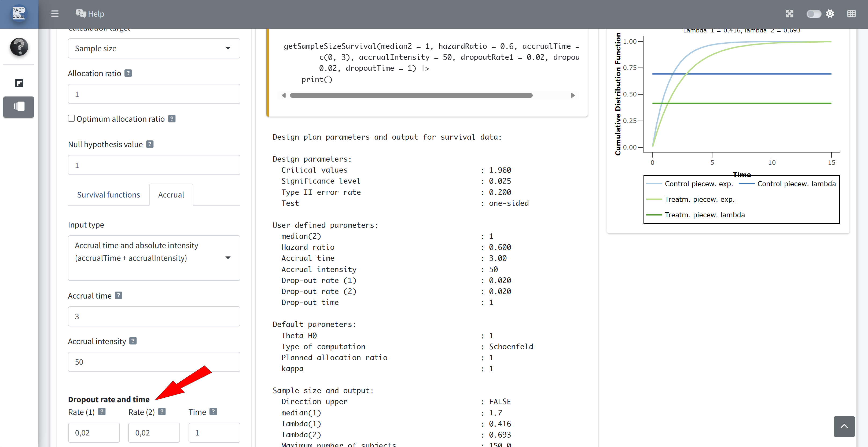Click the PACT Cloud logo
The height and width of the screenshot is (447, 868).
[x=19, y=13]
